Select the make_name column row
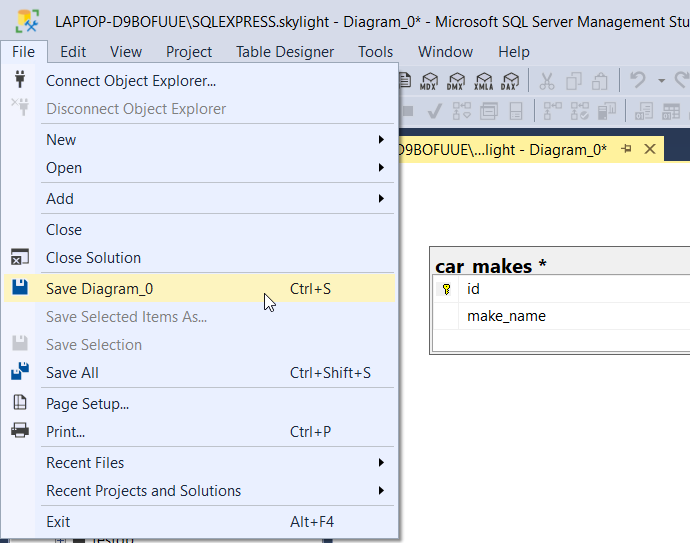690x543 pixels. coord(506,316)
